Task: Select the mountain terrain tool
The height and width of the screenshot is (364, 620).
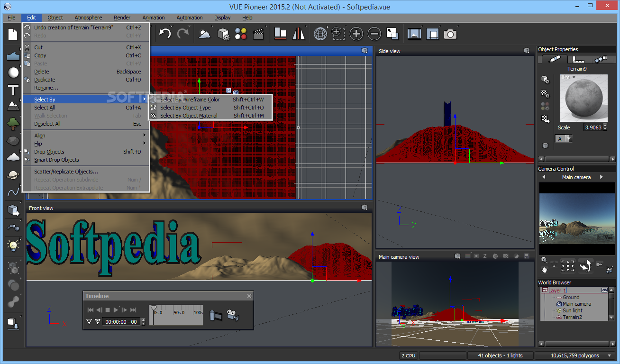Action: [x=13, y=106]
